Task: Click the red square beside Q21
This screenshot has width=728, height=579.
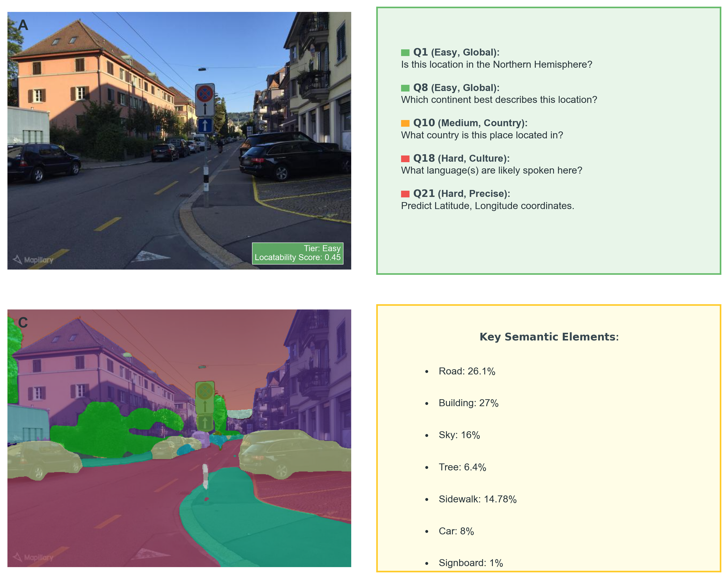Action: pos(405,194)
